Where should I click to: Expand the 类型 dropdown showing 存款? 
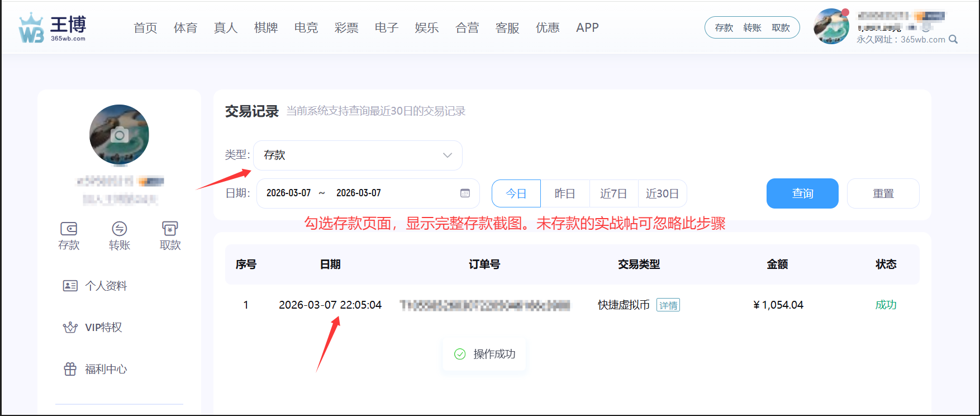358,155
